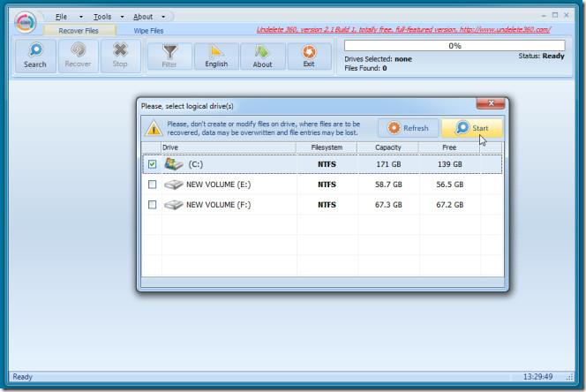This screenshot has height=392, width=586.
Task: Click the Start button in dialog
Action: 471,128
